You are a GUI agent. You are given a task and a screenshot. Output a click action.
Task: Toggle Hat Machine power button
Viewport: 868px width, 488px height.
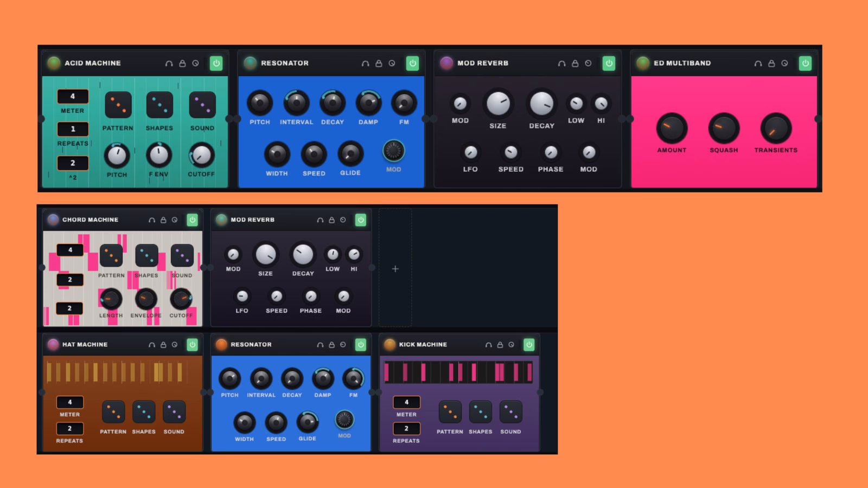192,344
